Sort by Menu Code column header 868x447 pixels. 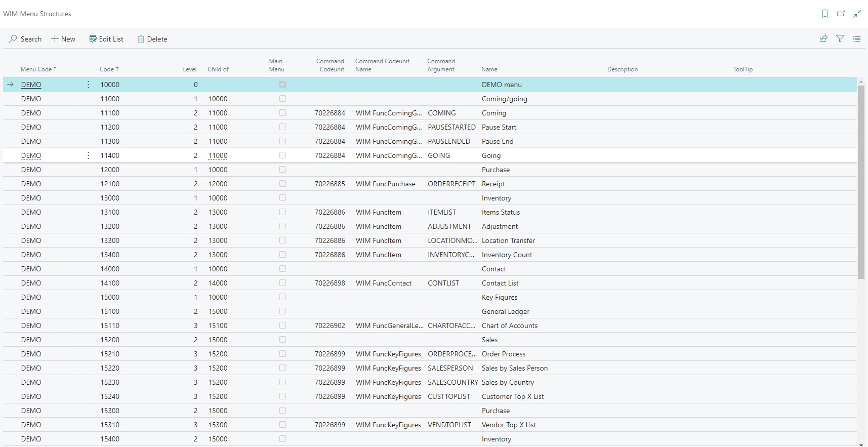coord(38,69)
